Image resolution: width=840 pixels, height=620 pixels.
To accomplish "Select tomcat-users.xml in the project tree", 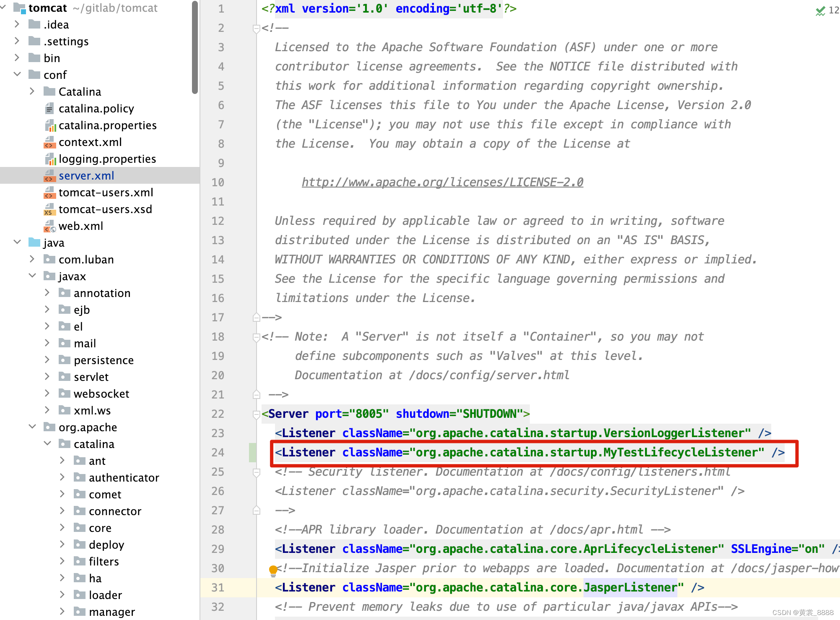I will (x=100, y=192).
